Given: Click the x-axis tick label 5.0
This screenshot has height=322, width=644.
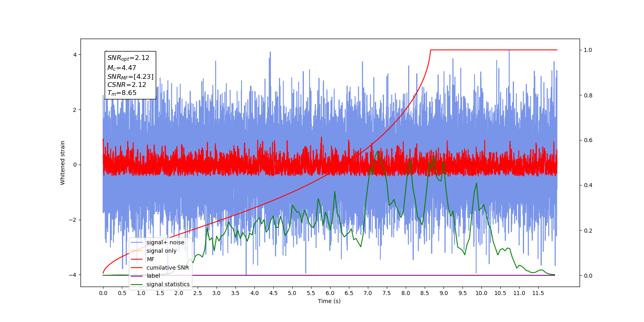Looking at the screenshot, I should 292,293.
